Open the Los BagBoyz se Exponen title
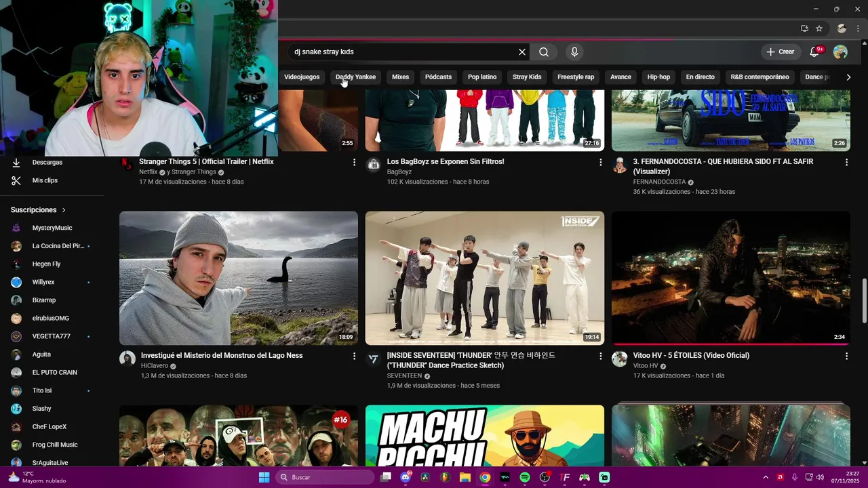The image size is (868, 488). [446, 162]
